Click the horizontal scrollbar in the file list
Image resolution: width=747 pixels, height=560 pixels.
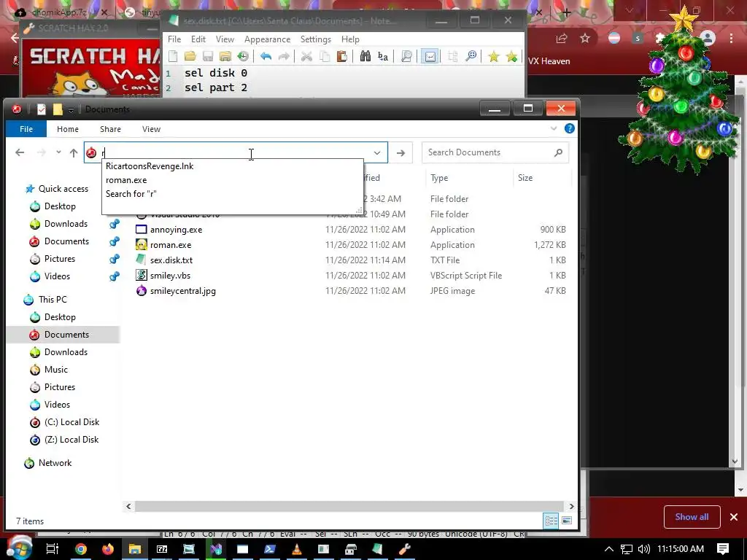click(x=349, y=506)
